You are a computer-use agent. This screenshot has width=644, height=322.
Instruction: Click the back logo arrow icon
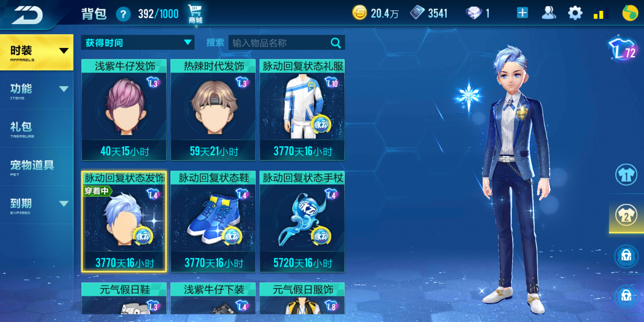[27, 14]
